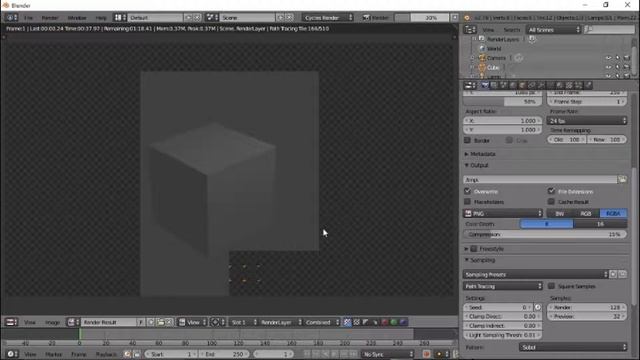Show color channels only display icon
This screenshot has width=640, height=360.
357,322
